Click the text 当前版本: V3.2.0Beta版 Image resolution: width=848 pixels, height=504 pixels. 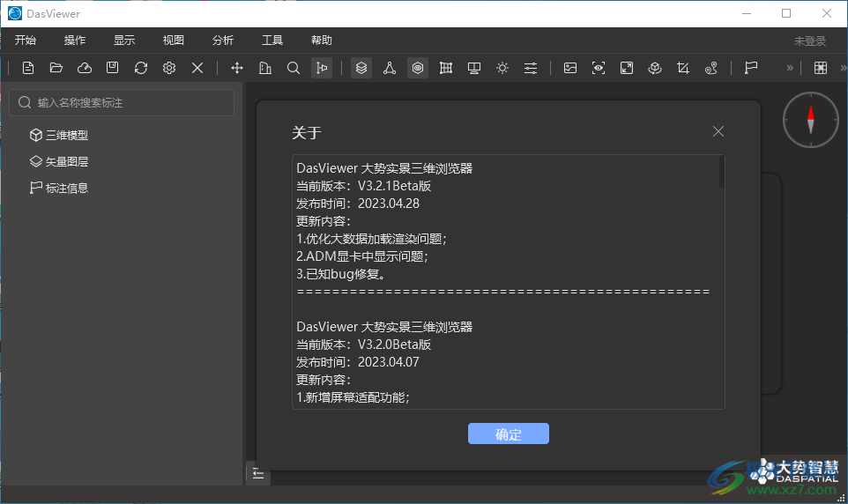[363, 345]
